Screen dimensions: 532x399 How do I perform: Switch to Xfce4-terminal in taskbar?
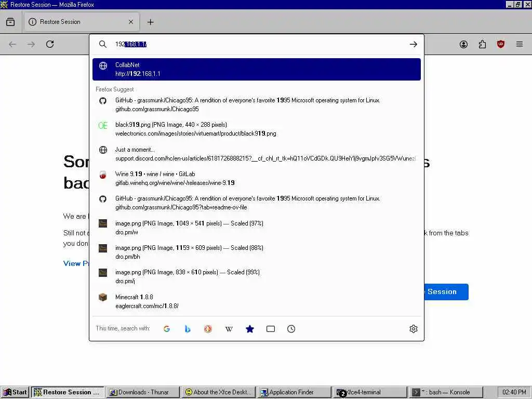point(370,392)
